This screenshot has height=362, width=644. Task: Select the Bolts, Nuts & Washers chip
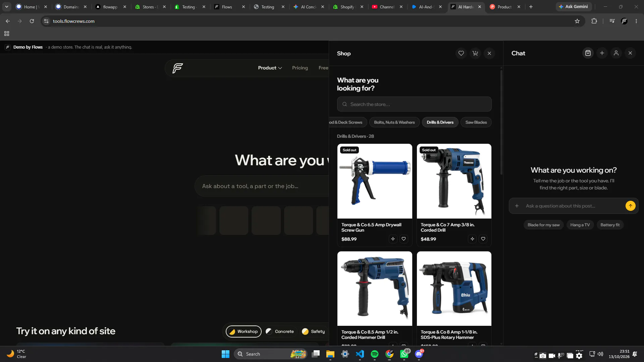pos(394,122)
